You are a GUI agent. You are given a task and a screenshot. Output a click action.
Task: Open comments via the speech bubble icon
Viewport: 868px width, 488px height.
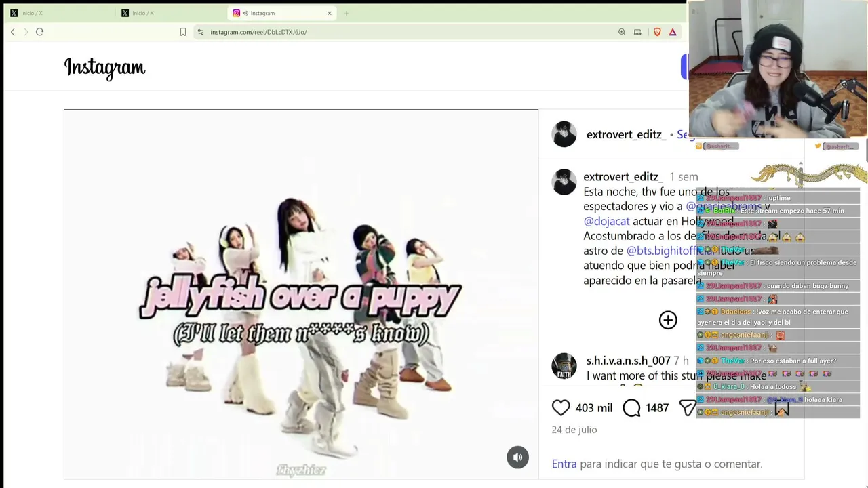(631, 407)
